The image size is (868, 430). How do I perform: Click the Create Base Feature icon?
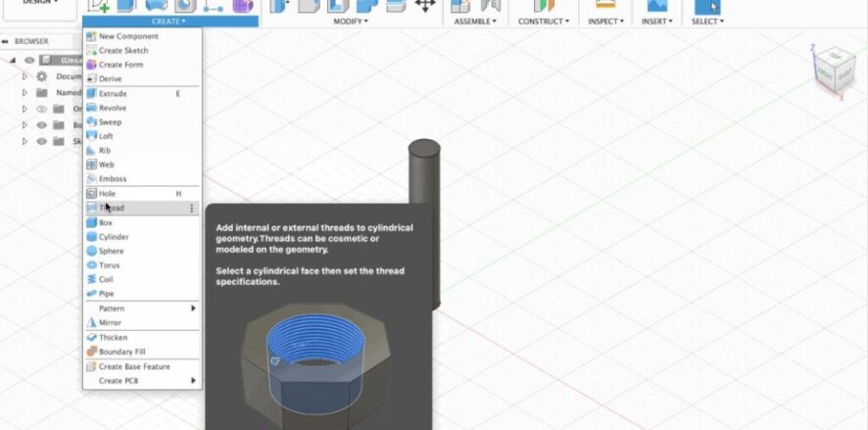point(91,367)
